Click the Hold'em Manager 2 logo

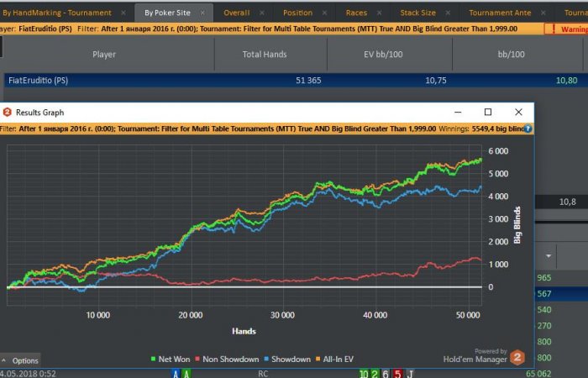click(517, 357)
